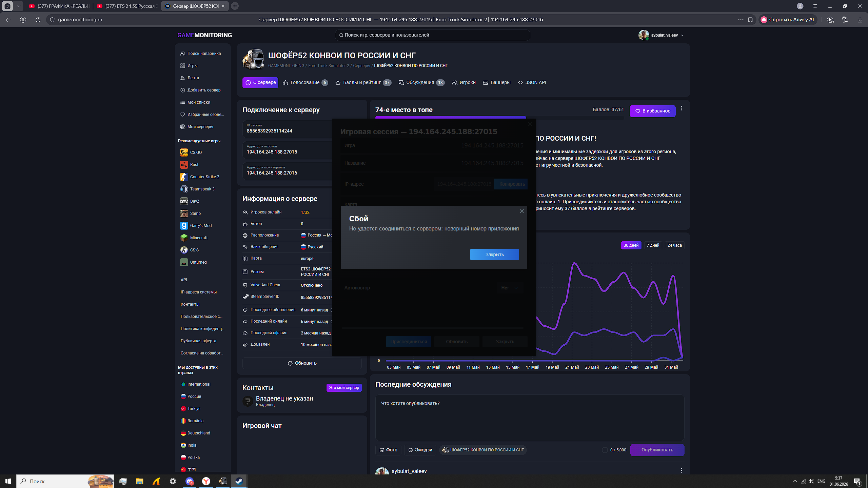The width and height of the screenshot is (868, 488).
Task: Click the site search field
Action: pos(433,35)
